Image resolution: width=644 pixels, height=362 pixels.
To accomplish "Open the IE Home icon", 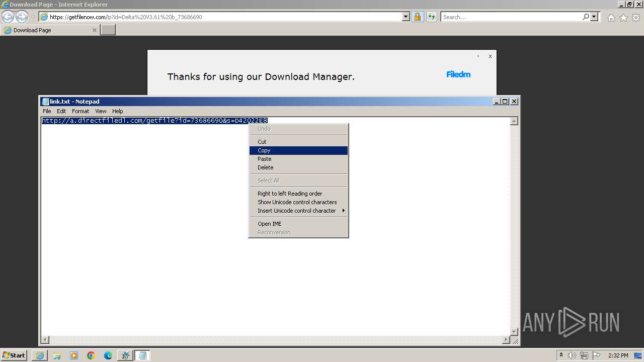I will point(611,18).
